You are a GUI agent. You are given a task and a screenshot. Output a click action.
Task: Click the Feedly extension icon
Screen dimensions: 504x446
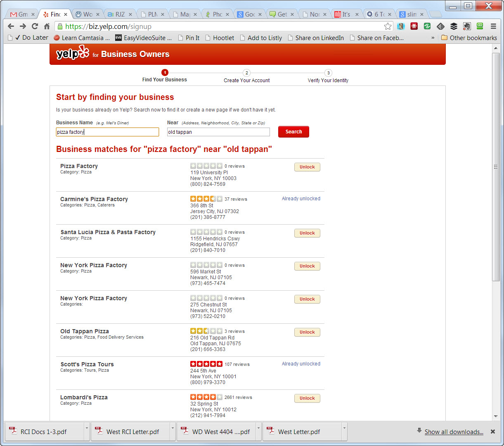(440, 26)
